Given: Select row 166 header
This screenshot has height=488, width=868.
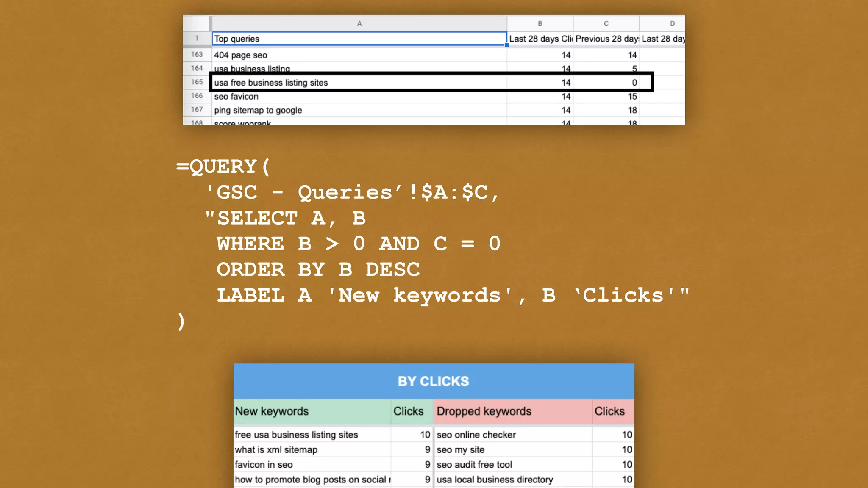Looking at the screenshot, I should click(x=197, y=96).
